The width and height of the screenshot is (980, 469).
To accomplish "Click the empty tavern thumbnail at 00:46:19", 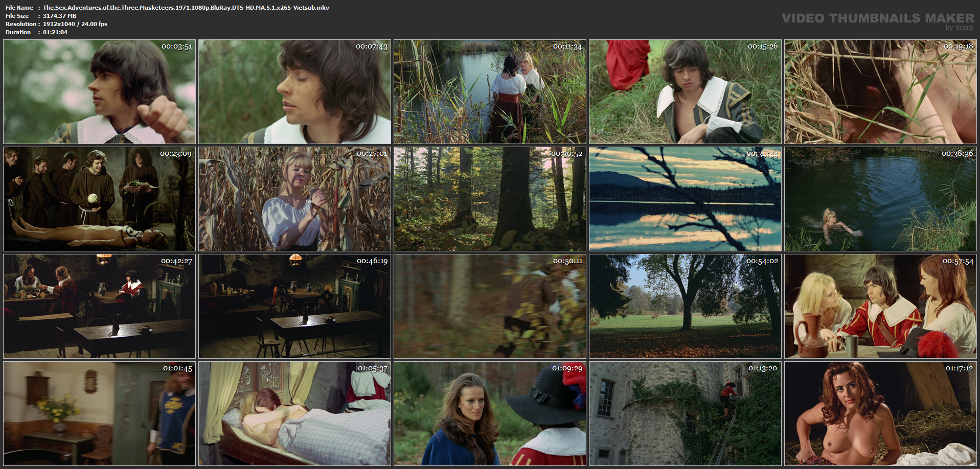I will (295, 307).
